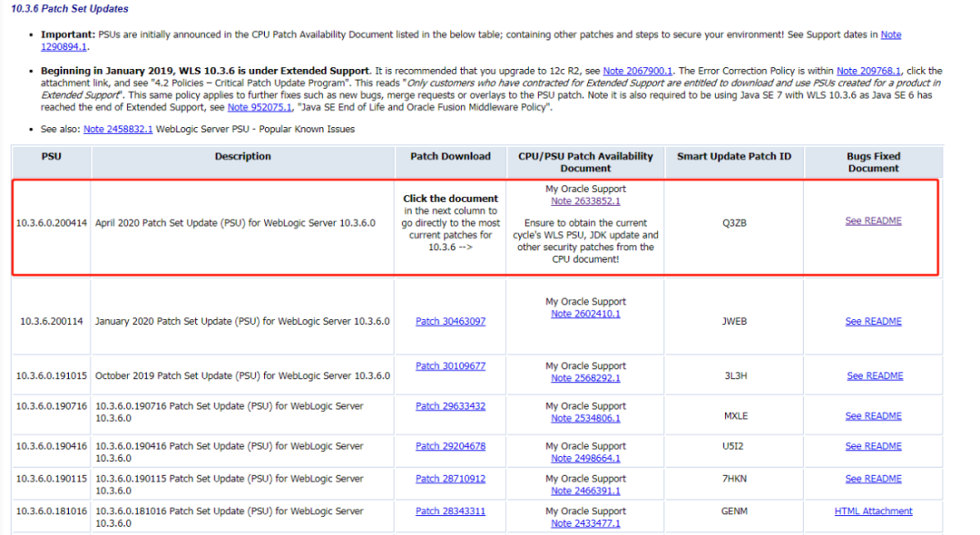The width and height of the screenshot is (980, 535).
Task: Download Patch 29204678
Action: [451, 446]
